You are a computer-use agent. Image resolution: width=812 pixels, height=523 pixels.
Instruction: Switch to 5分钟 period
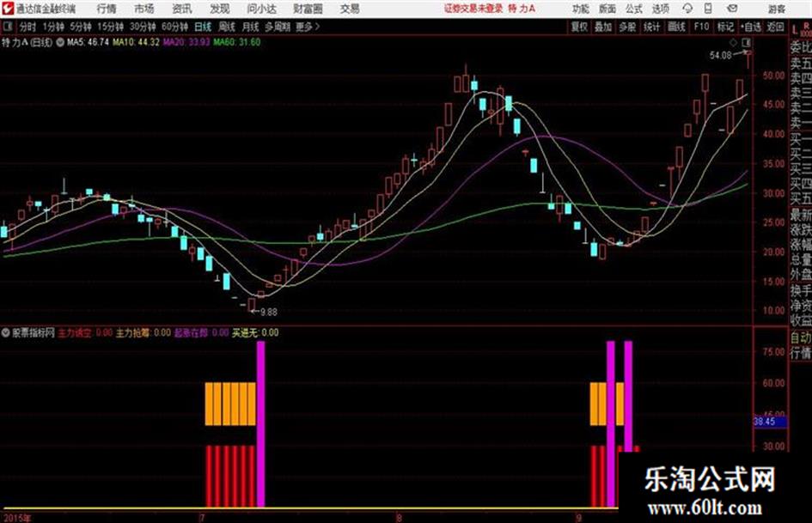[x=80, y=27]
